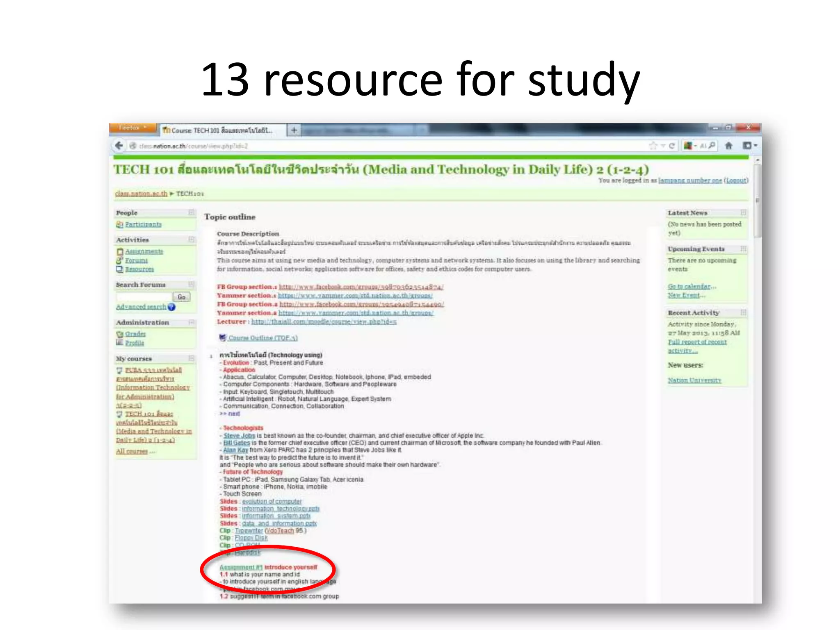Image resolution: width=840 pixels, height=630 pixels.
Task: Open a new tab with plus button
Action: point(294,130)
